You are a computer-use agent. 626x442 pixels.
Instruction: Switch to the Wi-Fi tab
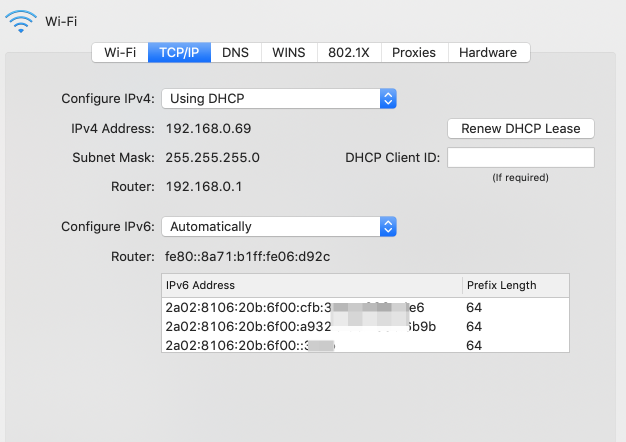120,52
